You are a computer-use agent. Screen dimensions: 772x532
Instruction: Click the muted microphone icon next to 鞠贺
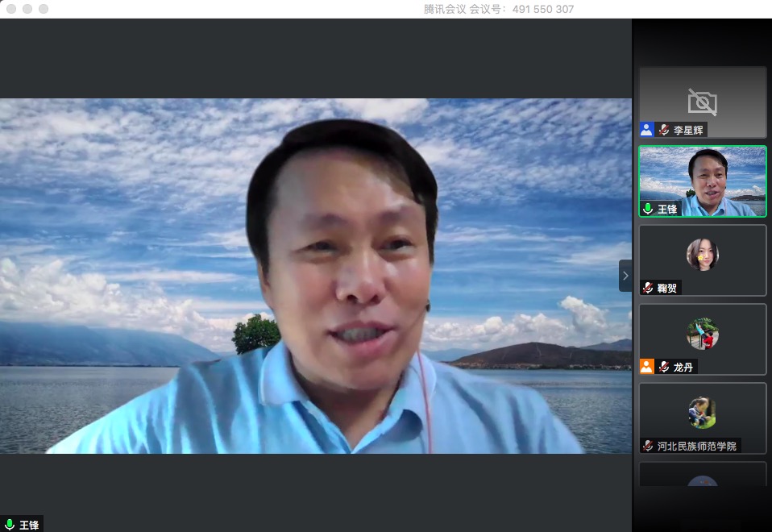click(x=648, y=288)
